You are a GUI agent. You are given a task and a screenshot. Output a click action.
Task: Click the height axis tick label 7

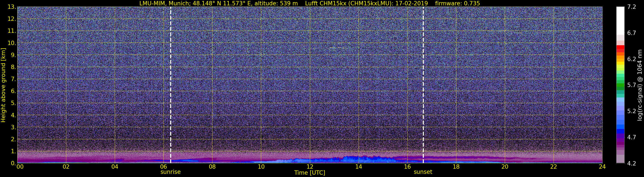coord(13,79)
